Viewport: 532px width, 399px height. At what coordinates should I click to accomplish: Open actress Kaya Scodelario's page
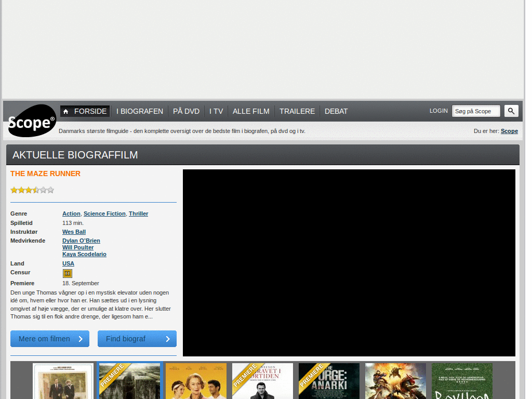(x=85, y=254)
